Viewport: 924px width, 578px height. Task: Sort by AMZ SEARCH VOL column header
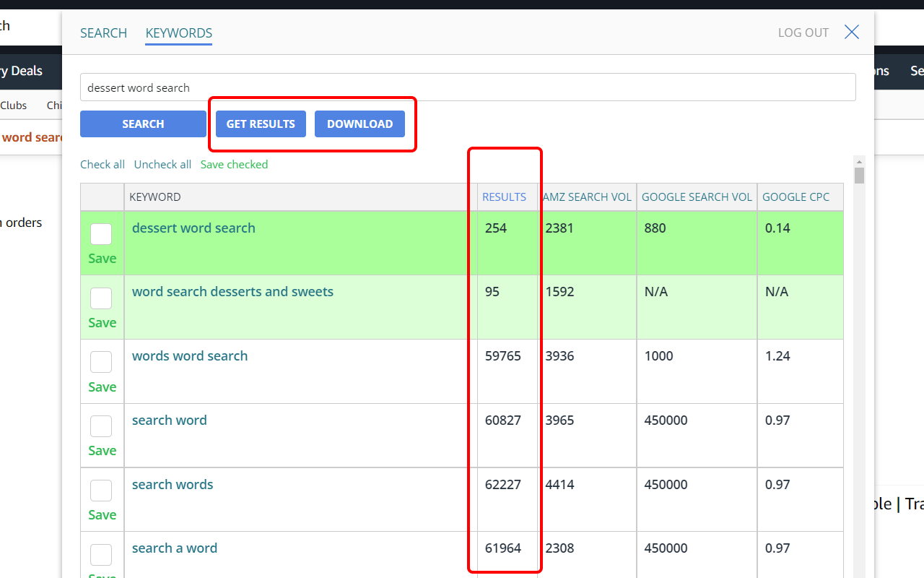pos(586,197)
